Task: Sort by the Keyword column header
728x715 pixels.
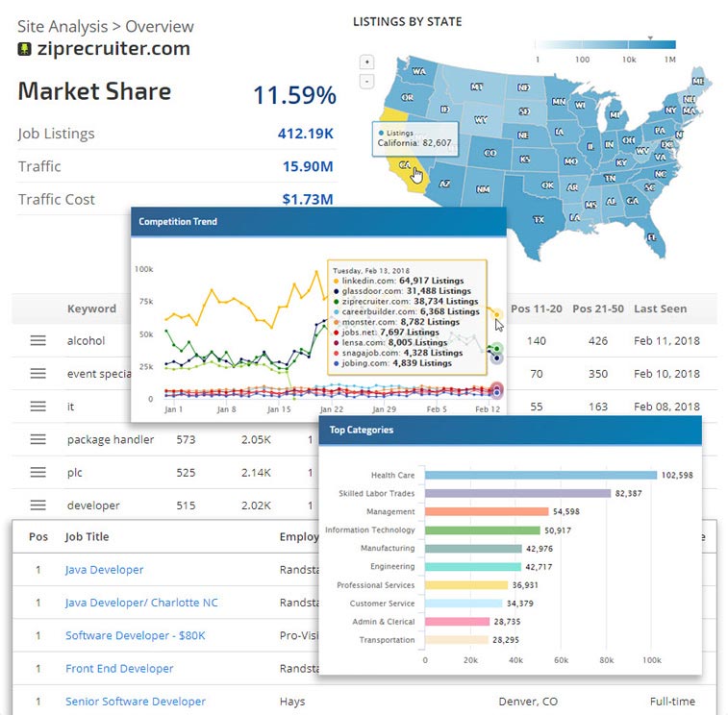Action: [x=91, y=308]
